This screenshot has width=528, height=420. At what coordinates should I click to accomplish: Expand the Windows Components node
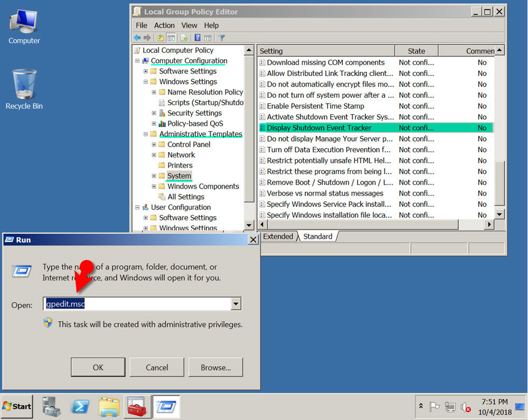click(x=154, y=186)
